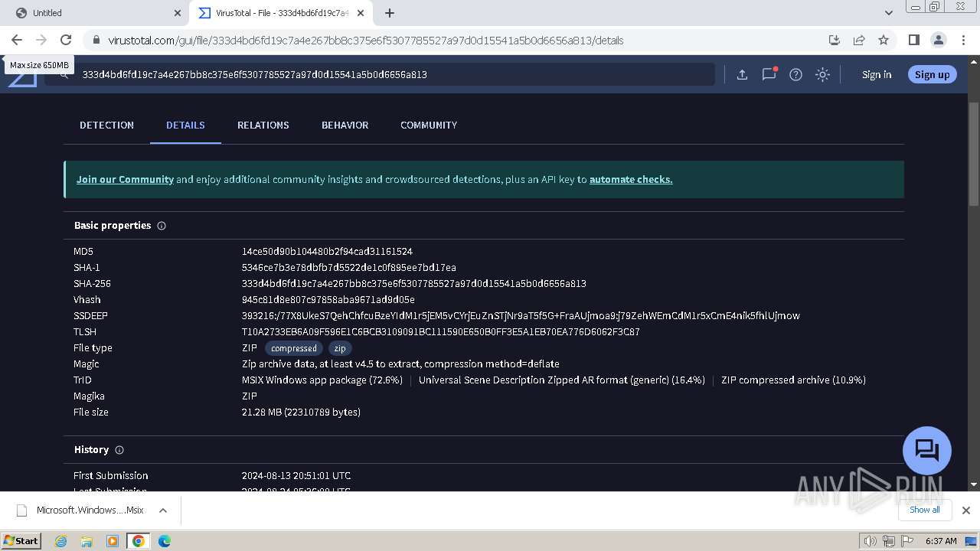Viewport: 980px width, 551px height.
Task: Open the Windows Start button
Action: tap(21, 540)
